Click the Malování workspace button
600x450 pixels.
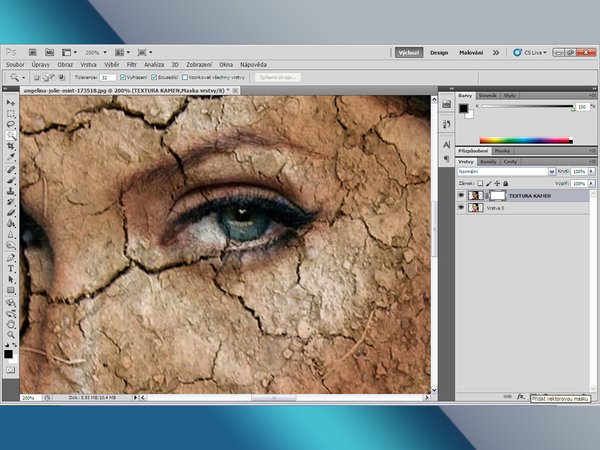coord(471,52)
